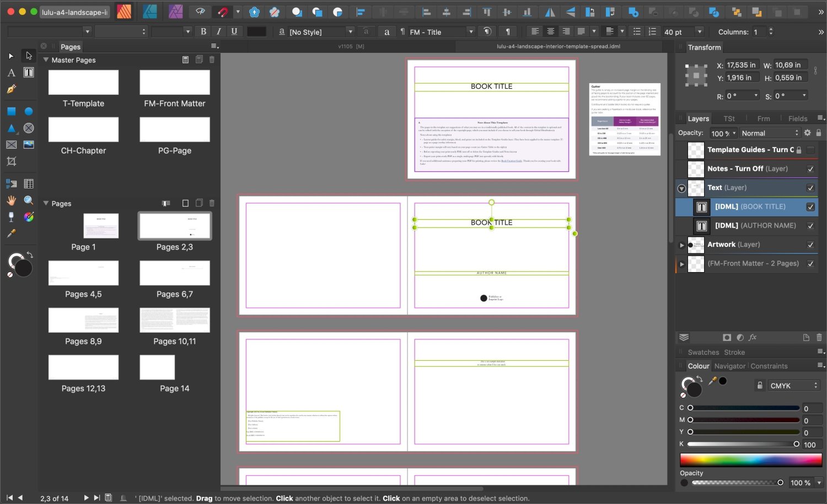
Task: Open the CMYK colour model dropdown
Action: pos(794,386)
